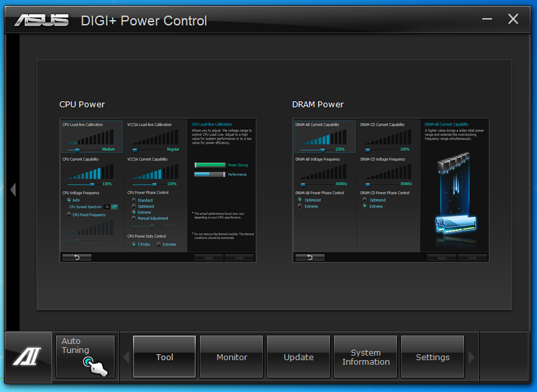Select Extreme DRAM-AB Power Phase Control
The width and height of the screenshot is (537, 392).
pos(300,206)
